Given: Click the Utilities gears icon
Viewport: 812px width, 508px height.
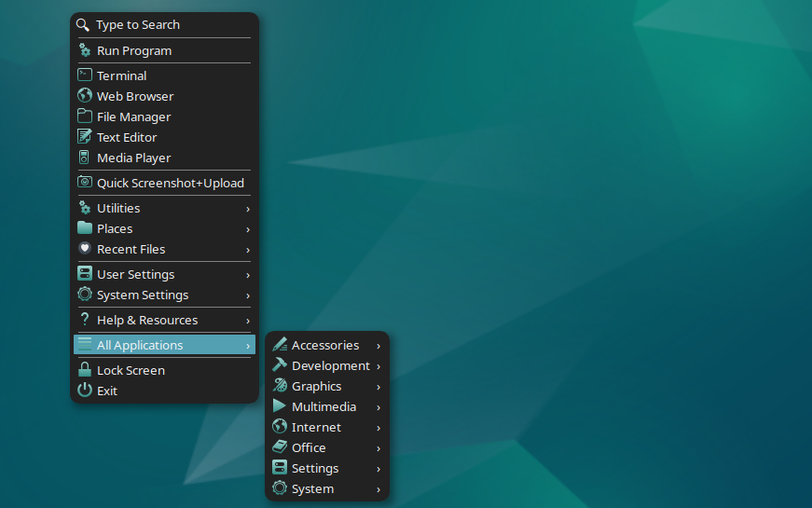Looking at the screenshot, I should (85, 208).
